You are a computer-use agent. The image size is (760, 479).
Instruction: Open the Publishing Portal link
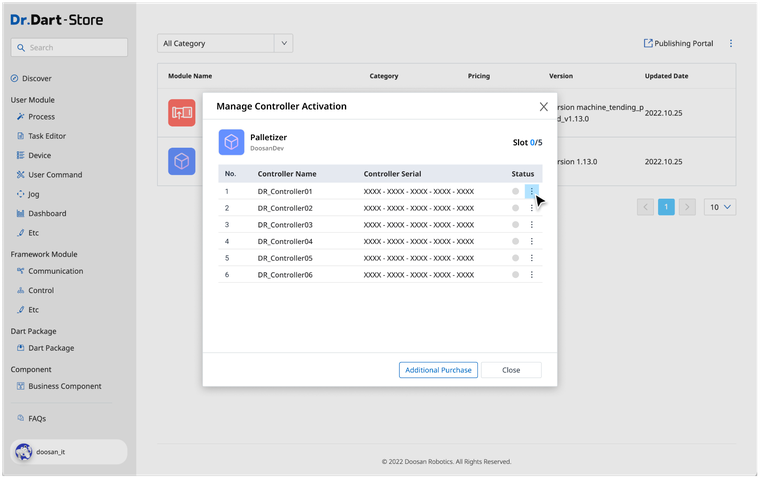pyautogui.click(x=678, y=44)
